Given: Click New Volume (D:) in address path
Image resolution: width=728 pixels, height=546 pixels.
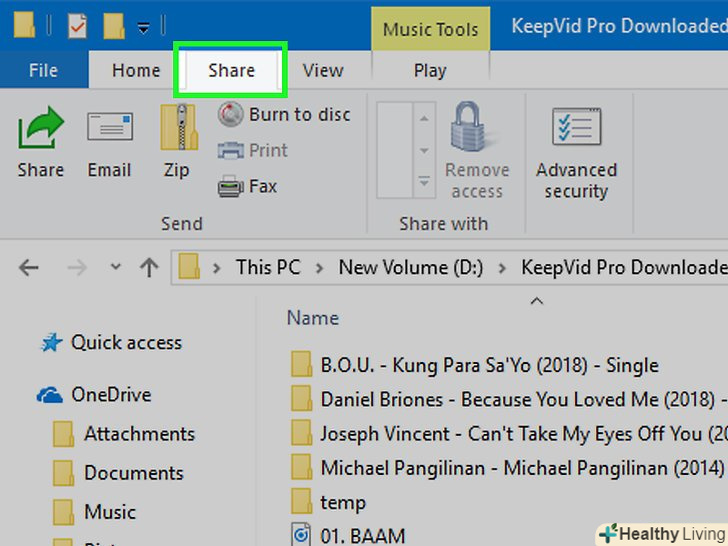Looking at the screenshot, I should [x=411, y=267].
